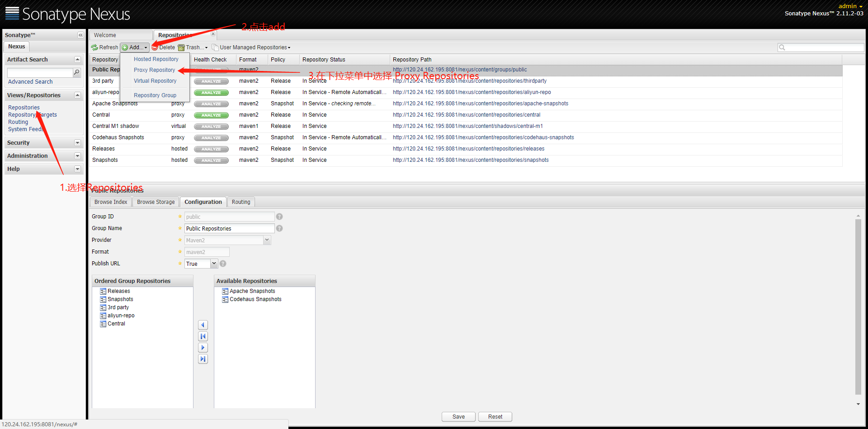The height and width of the screenshot is (429, 868).
Task: Open the Trash menu icon
Action: pyautogui.click(x=181, y=47)
